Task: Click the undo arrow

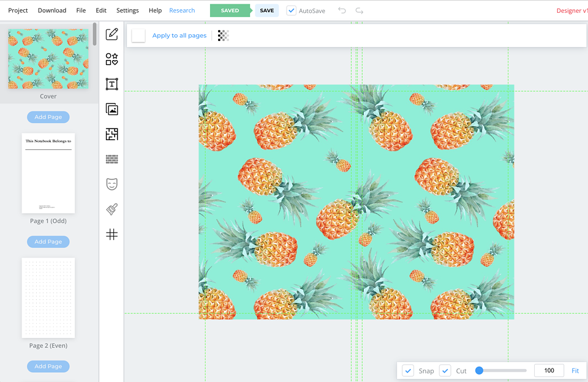Action: [x=342, y=10]
